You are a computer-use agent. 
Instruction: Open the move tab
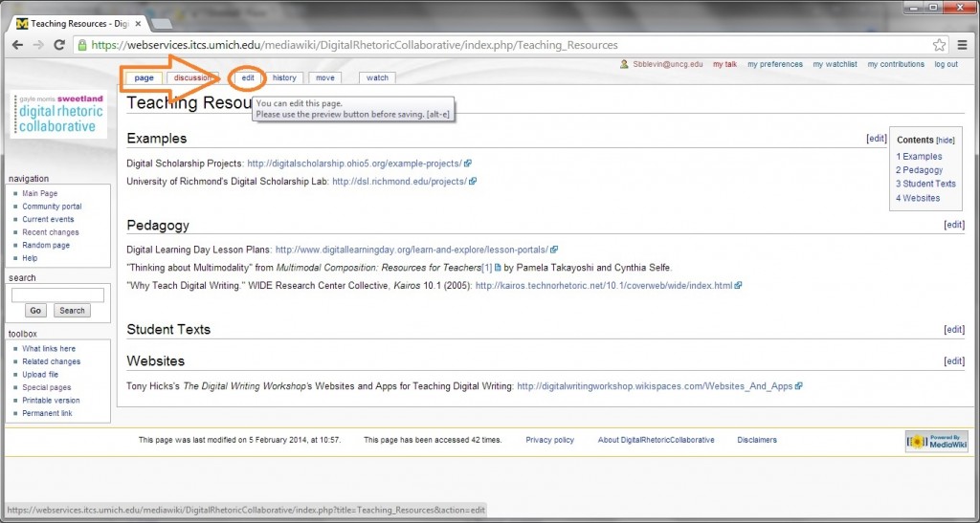(325, 78)
